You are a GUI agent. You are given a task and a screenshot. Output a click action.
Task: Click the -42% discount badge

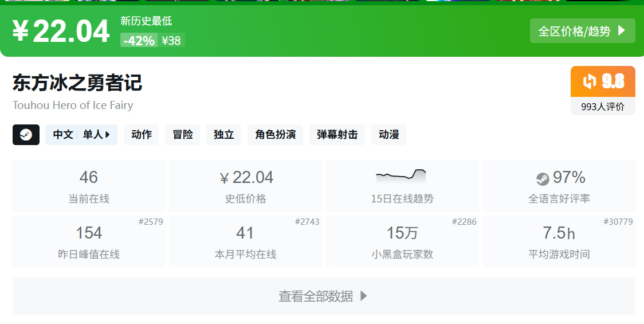139,40
